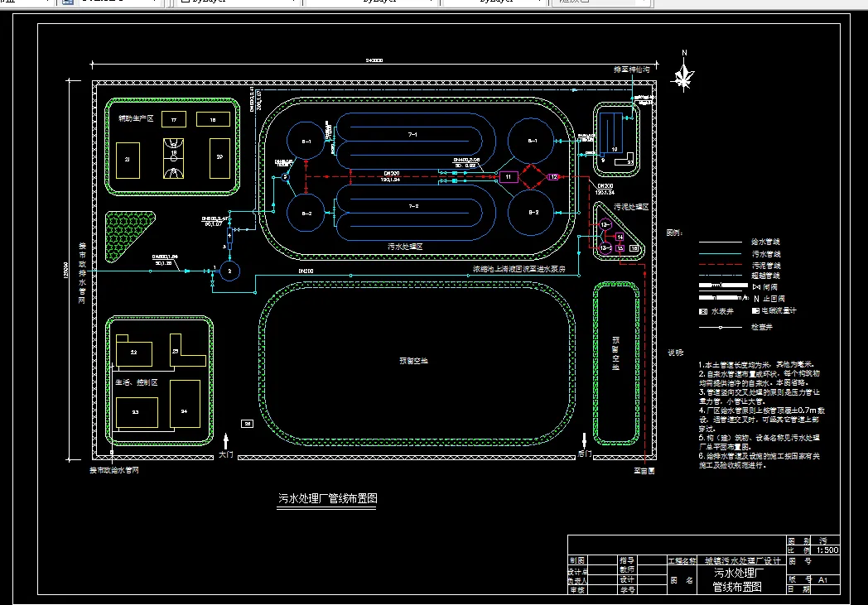Select the red diamond-shaped sludge pipe junction
868x605 pixels.
click(532, 176)
